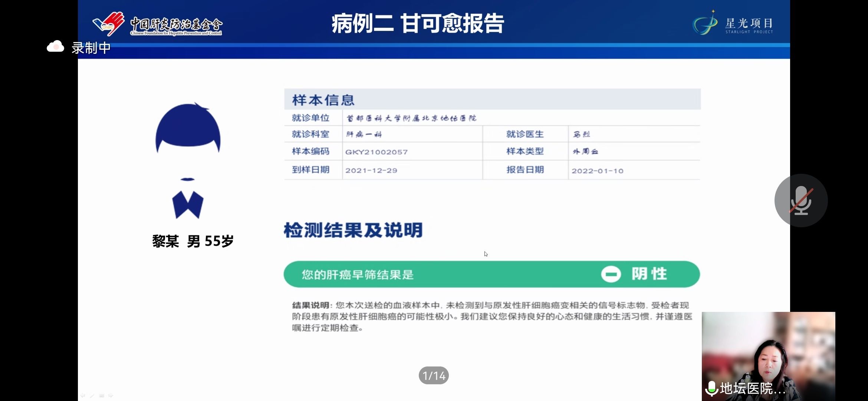868x401 pixels.
Task: Click the hospital name 首都医科大学附属北京地坛医院
Action: coord(411,118)
